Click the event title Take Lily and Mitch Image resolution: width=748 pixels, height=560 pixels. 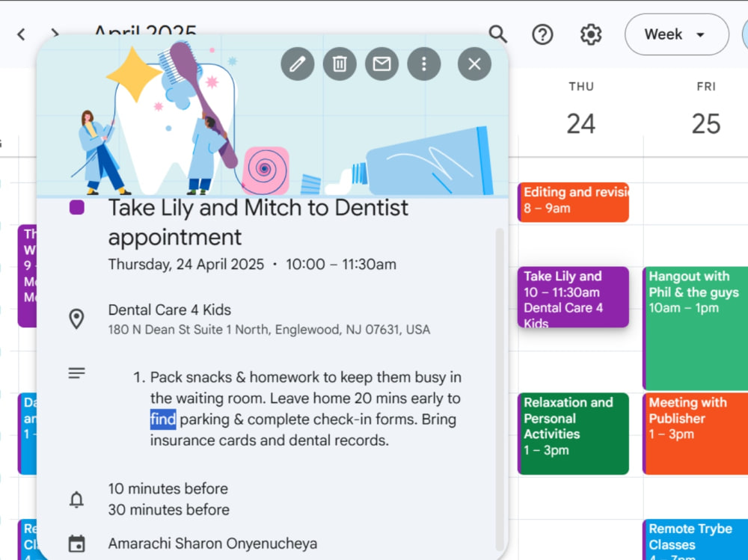pos(258,222)
